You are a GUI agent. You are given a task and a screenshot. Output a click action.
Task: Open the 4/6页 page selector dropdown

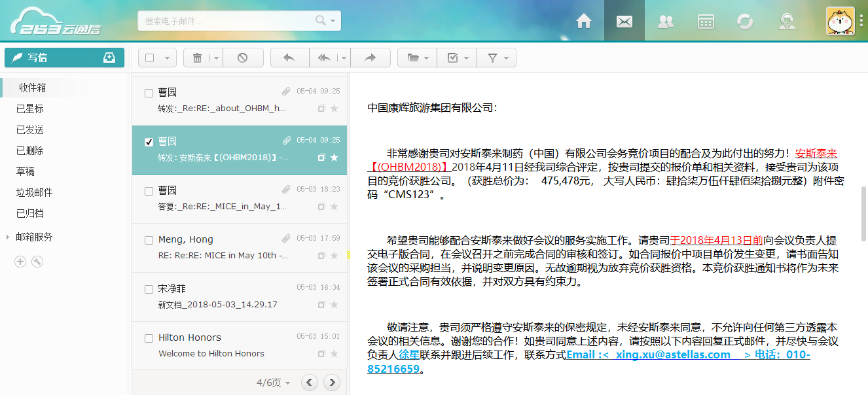[273, 383]
